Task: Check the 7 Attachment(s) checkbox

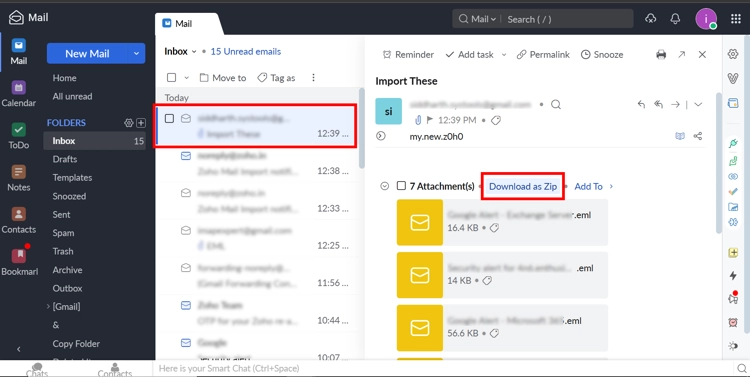Action: click(x=401, y=186)
